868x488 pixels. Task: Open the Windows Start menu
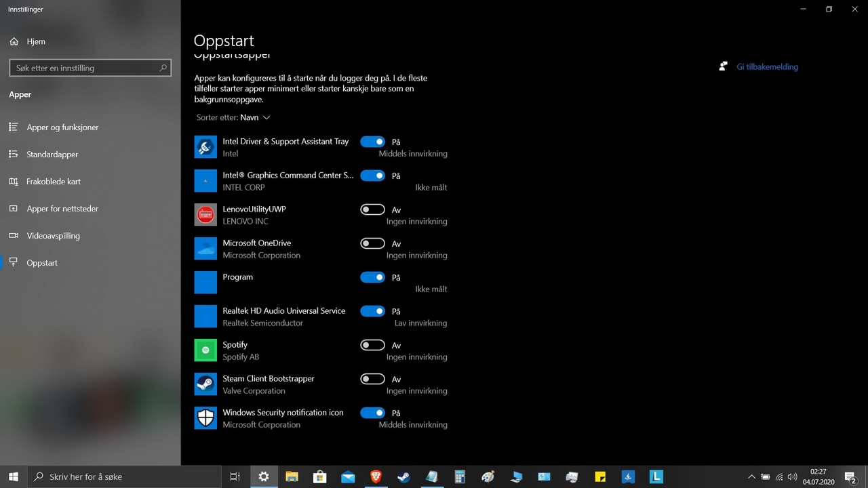(x=14, y=476)
